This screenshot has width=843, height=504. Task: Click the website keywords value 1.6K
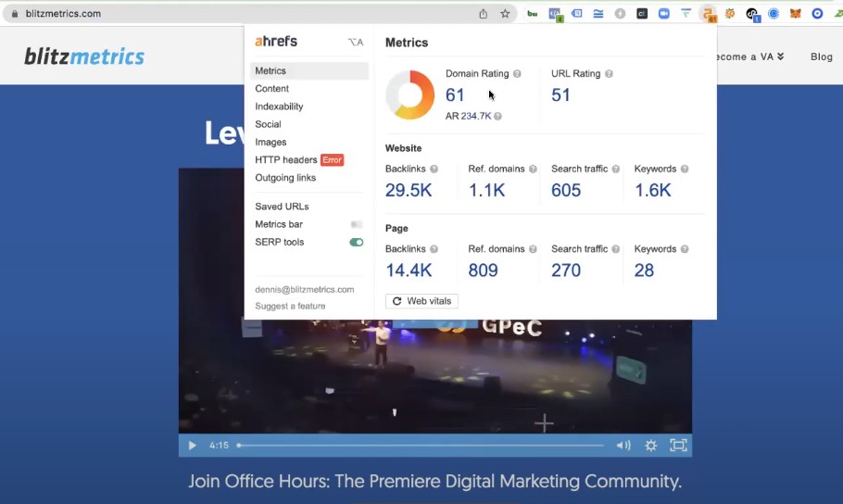(x=653, y=191)
